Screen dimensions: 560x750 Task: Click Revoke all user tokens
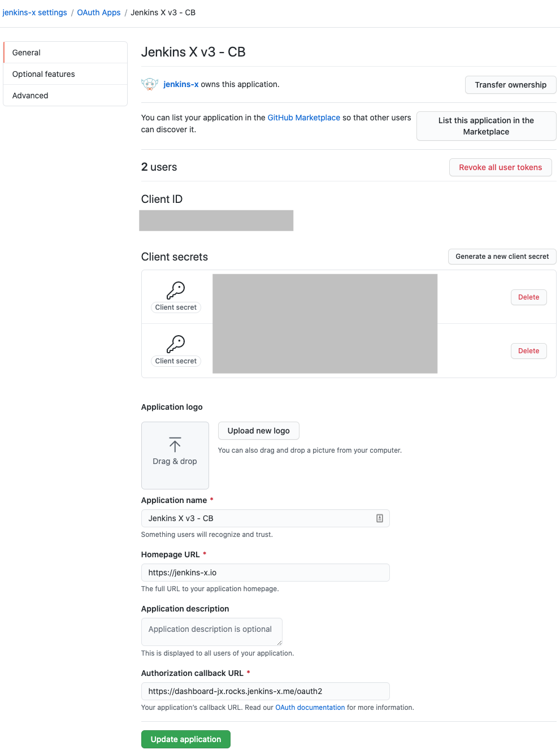(500, 167)
